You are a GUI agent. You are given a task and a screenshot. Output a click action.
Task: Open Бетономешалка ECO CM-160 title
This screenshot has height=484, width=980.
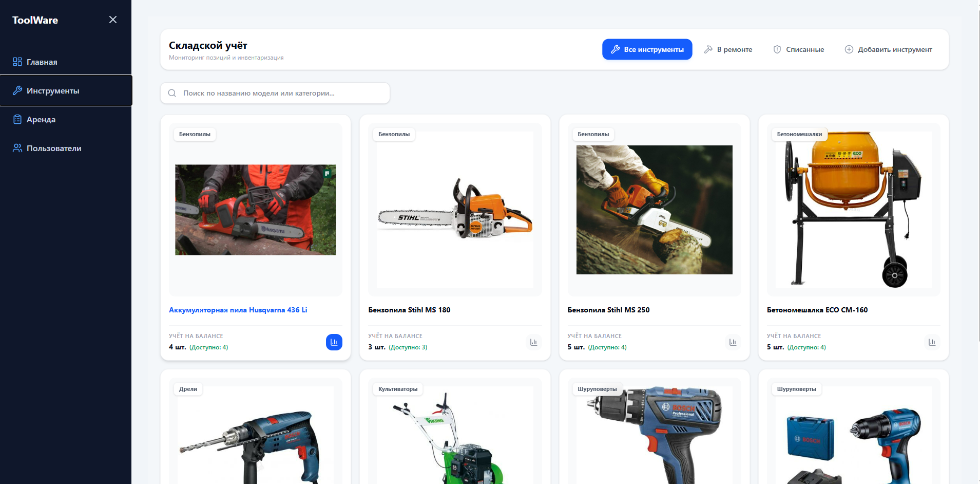[817, 310]
